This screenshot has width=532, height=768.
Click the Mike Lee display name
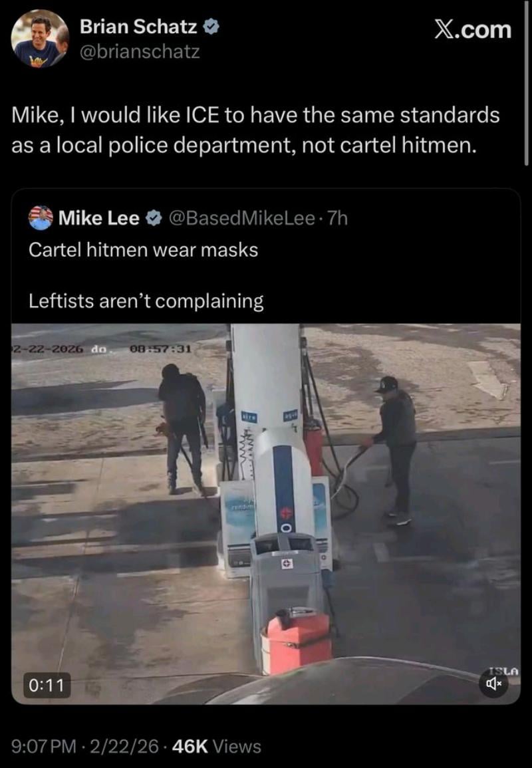tap(99, 218)
